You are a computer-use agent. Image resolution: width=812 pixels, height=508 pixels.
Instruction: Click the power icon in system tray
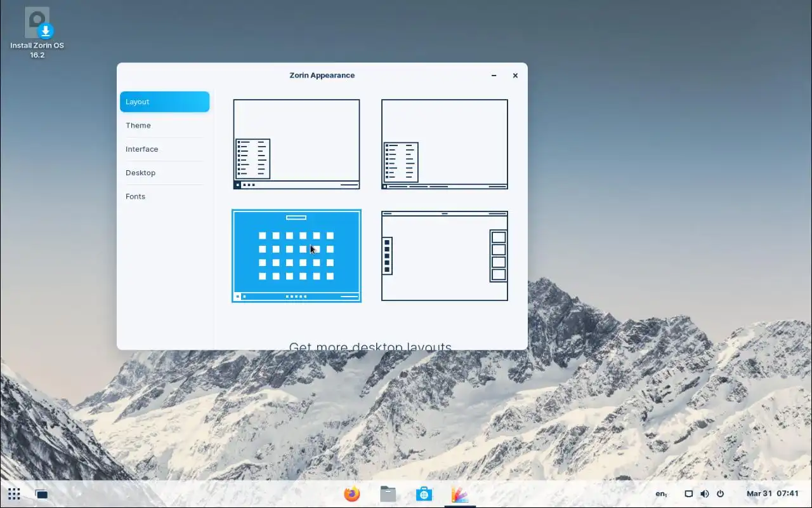coord(720,493)
